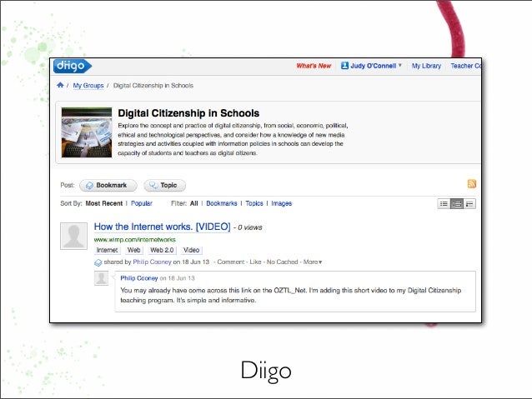Open the group RSS feed icon
532x399 pixels.
point(472,184)
